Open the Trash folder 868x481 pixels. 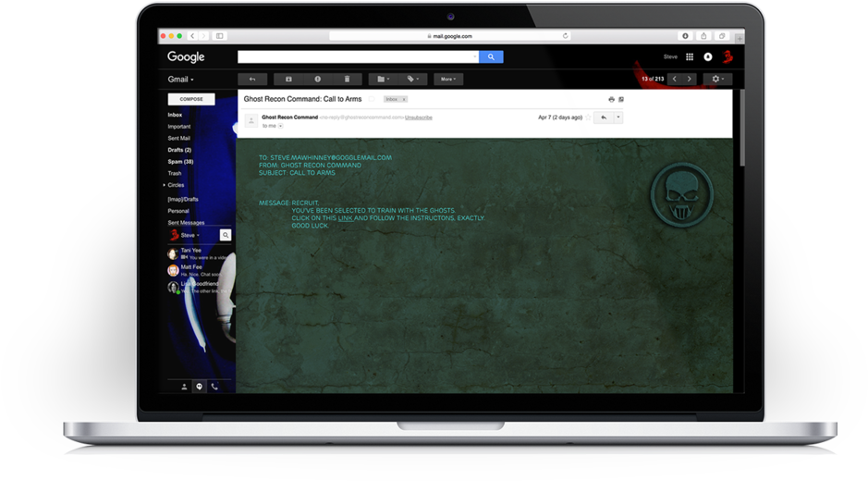175,173
